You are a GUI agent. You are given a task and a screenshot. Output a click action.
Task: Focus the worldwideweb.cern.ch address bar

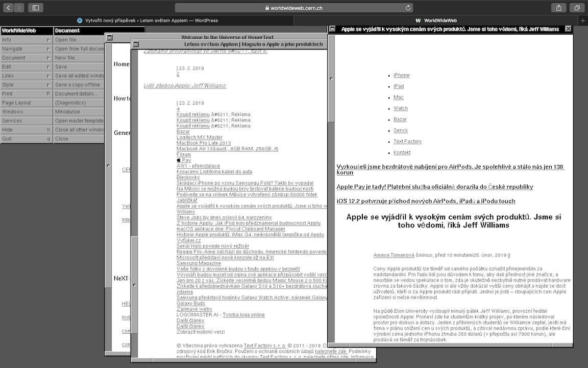coord(293,8)
